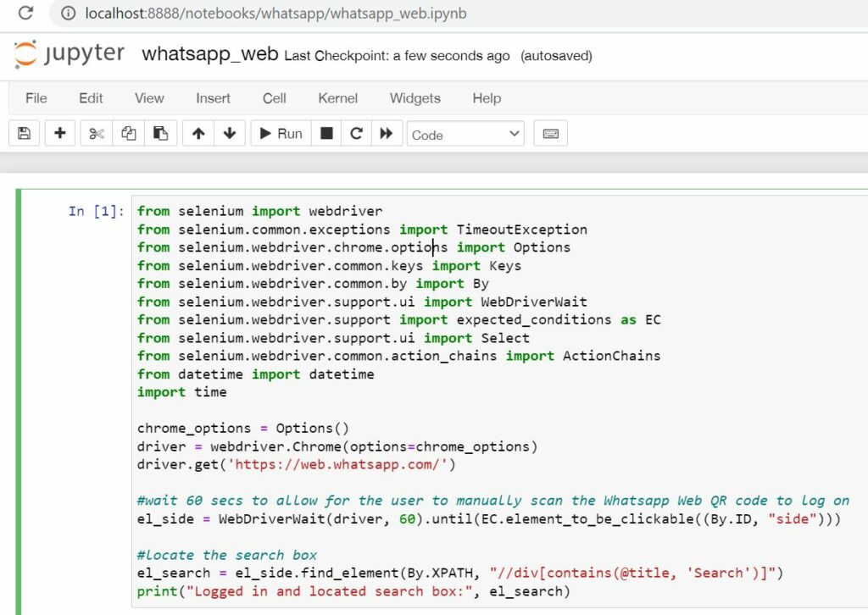Click 'WebDriverWait' in the support.ui import line
This screenshot has width=868, height=615.
[534, 302]
